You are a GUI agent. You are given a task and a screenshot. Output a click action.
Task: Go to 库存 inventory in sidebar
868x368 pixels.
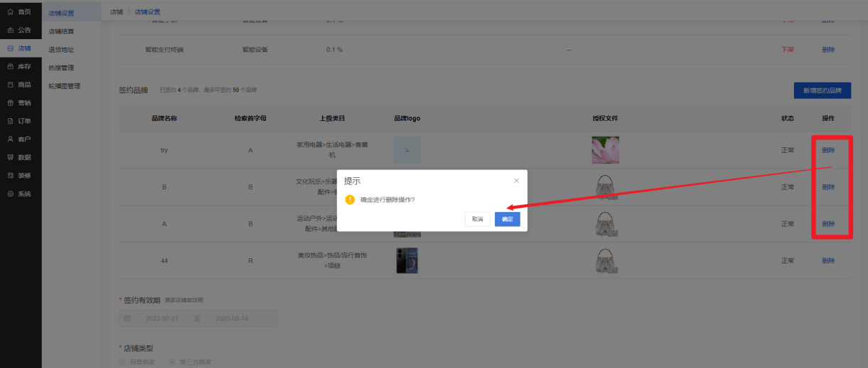(19, 66)
